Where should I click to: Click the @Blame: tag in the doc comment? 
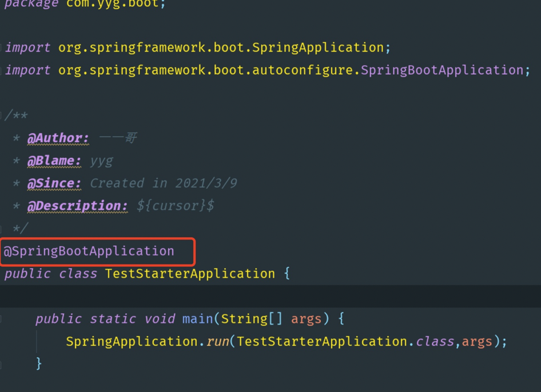[x=54, y=161]
